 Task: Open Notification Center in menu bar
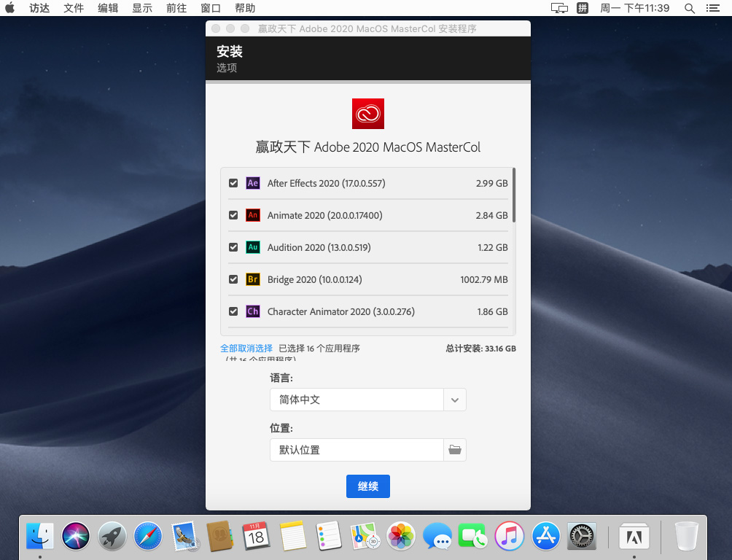coord(712,8)
